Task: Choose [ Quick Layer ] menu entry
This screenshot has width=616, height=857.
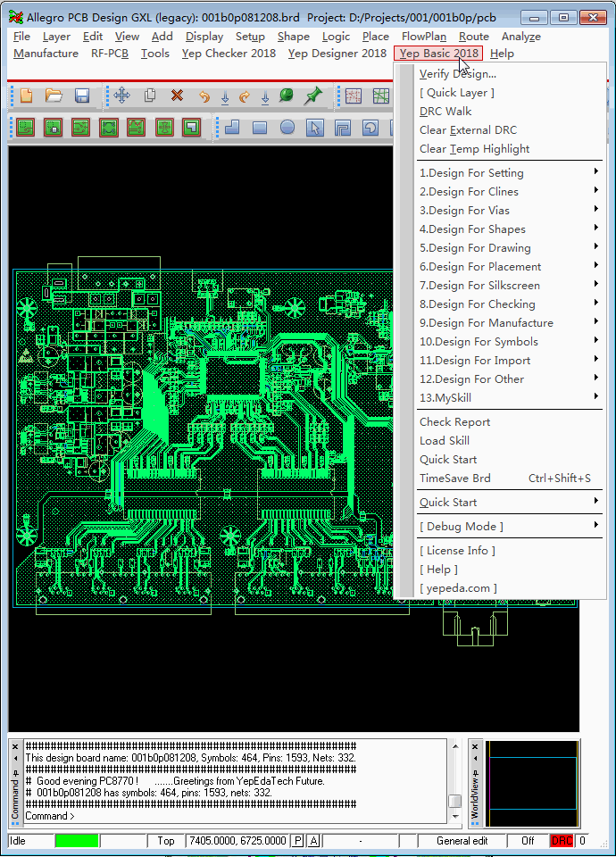Action: pos(510,92)
